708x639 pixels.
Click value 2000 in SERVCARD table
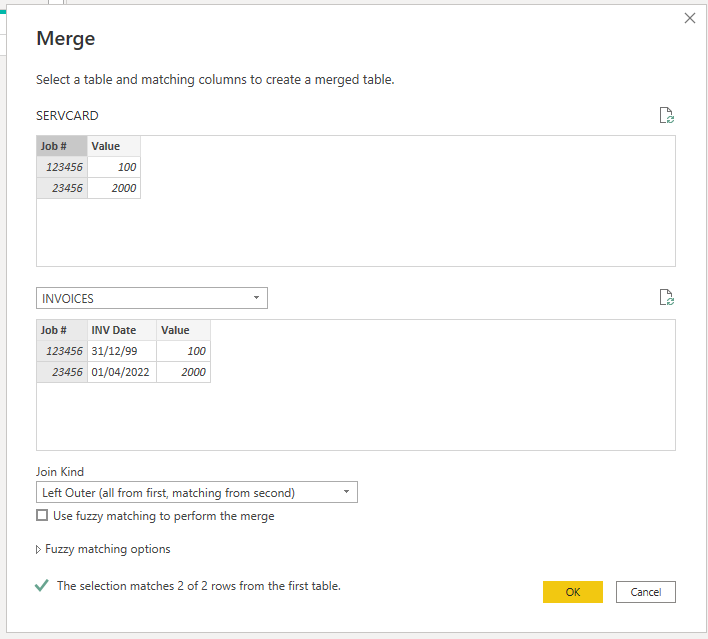coord(114,188)
